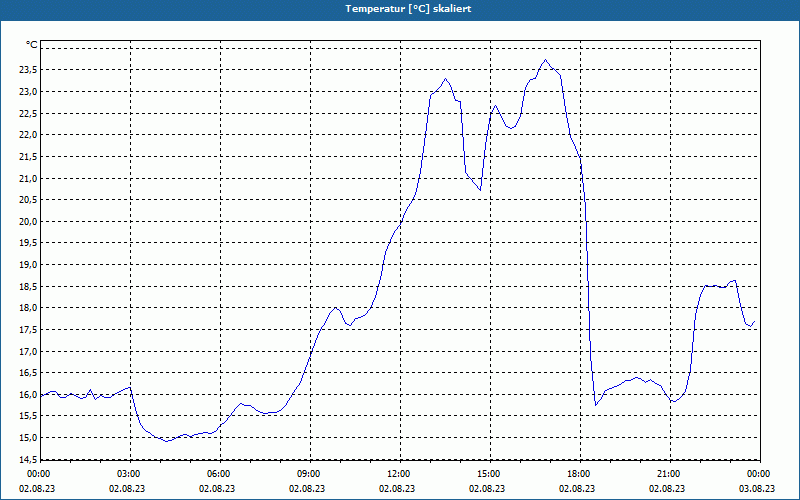The width and height of the screenshot is (800, 500).
Task: Select the 02.08.23 date below 06:00
Action: pos(217,488)
